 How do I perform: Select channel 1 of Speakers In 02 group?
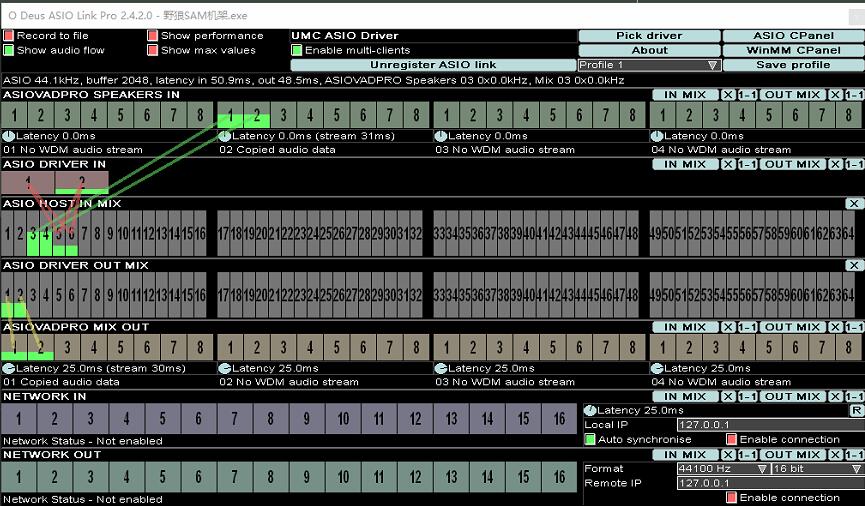click(231, 115)
